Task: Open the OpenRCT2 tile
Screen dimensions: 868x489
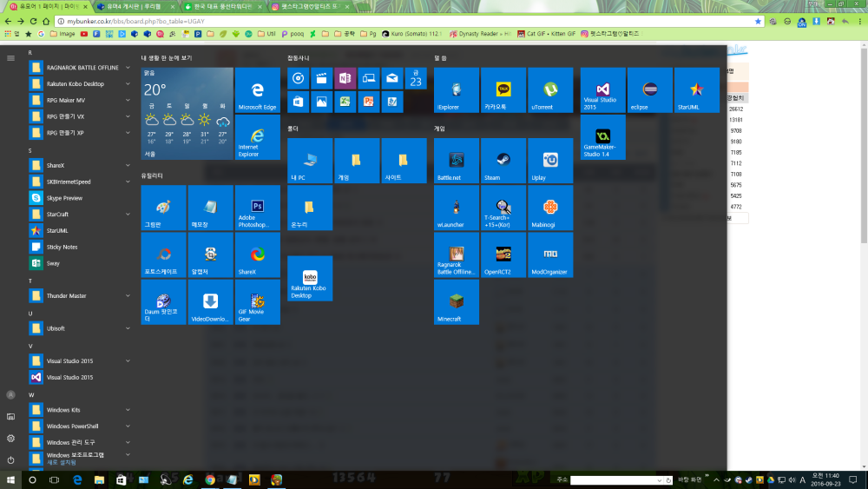Action: (x=503, y=254)
